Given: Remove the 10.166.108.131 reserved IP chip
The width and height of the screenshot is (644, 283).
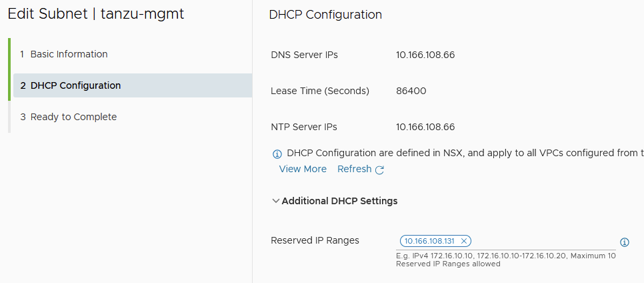Looking at the screenshot, I should coord(464,241).
